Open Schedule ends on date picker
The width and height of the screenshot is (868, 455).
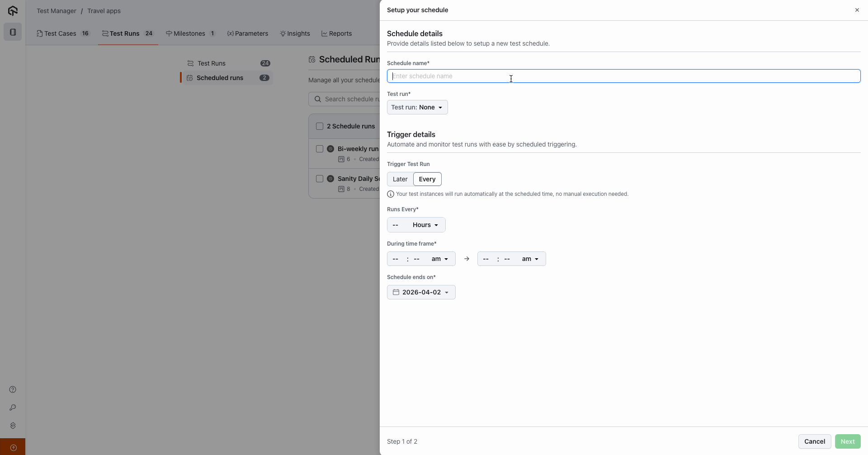tap(421, 292)
